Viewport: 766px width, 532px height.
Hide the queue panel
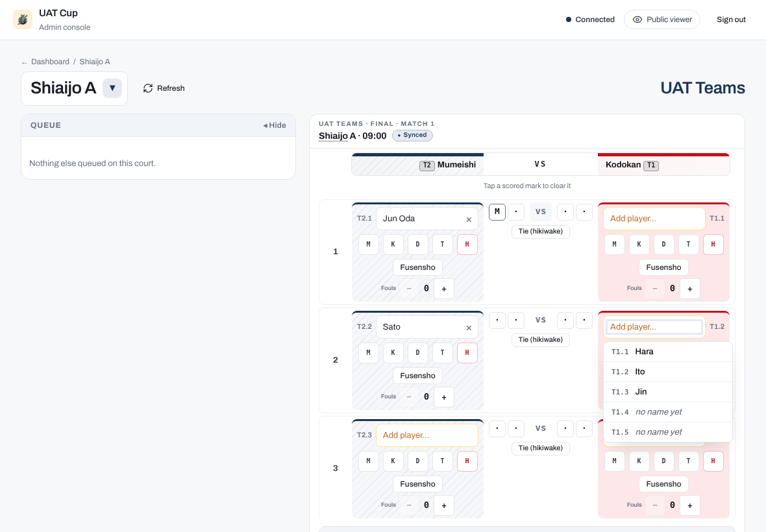click(x=275, y=125)
